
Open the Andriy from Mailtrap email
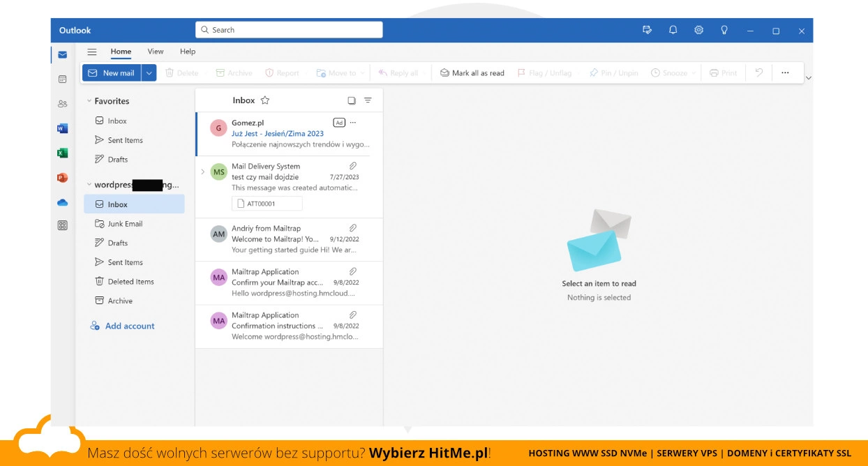coord(289,239)
